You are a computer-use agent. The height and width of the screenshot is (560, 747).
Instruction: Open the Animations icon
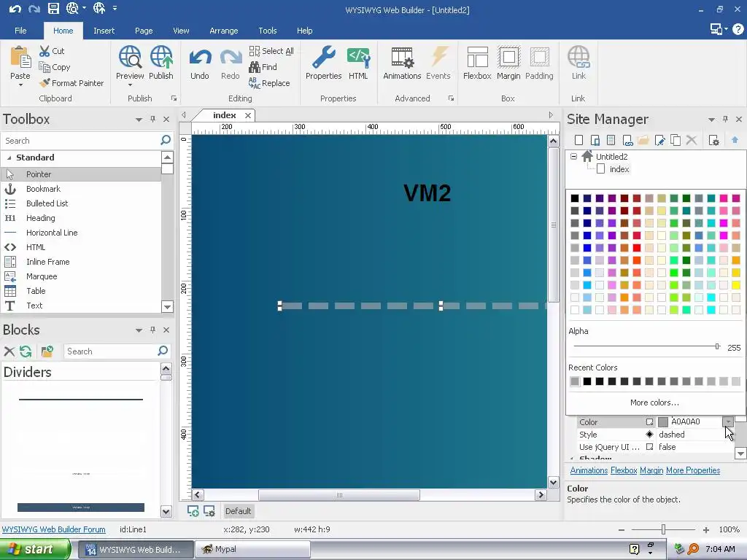(402, 57)
